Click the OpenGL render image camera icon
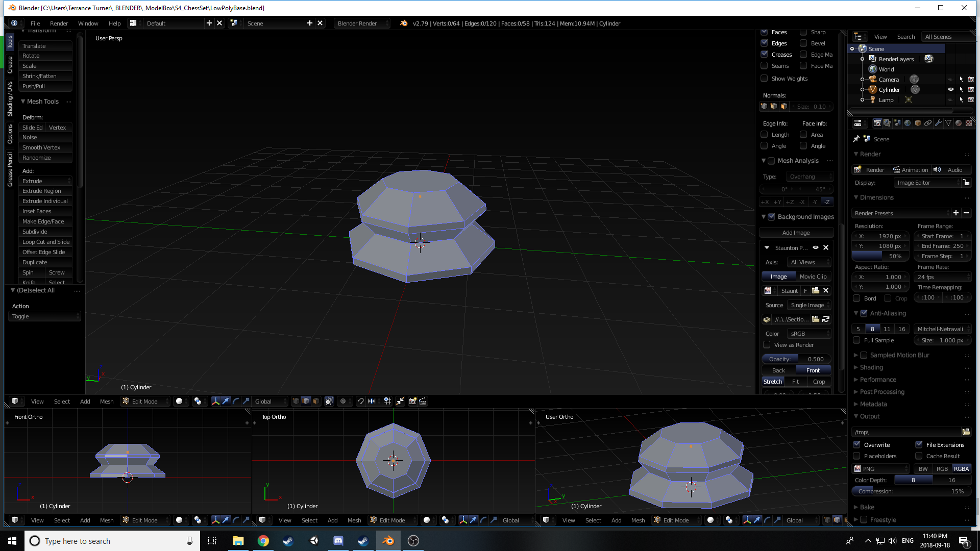Viewport: 980px width, 551px height. pos(412,401)
